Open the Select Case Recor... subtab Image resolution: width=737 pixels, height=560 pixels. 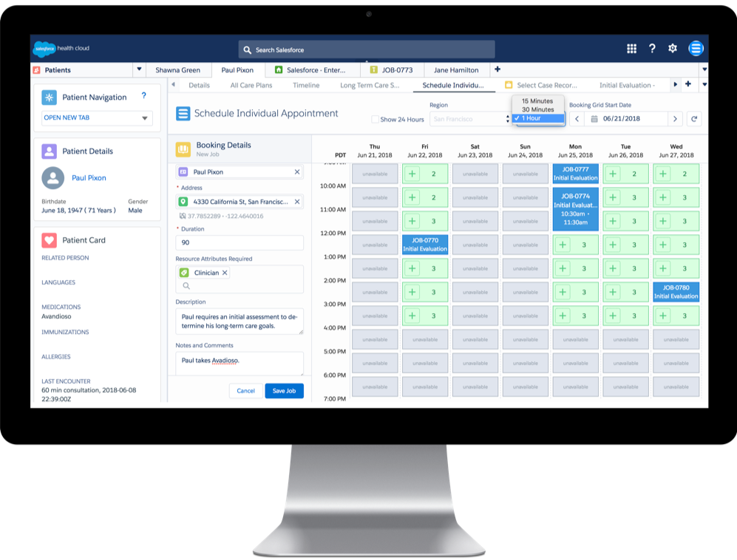point(541,85)
